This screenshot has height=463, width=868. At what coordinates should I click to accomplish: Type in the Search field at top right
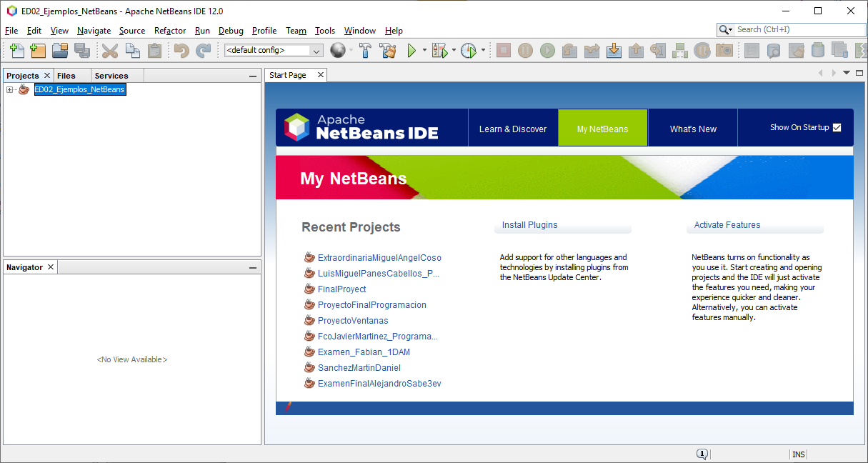(793, 29)
